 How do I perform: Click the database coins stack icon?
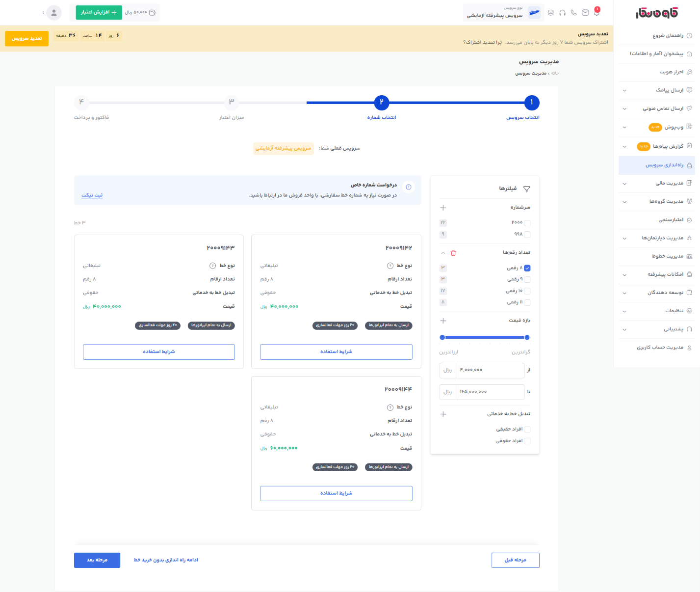[x=550, y=13]
